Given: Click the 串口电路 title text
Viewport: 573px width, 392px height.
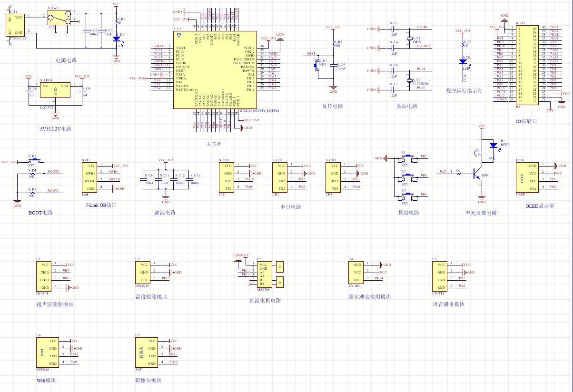Looking at the screenshot, I should 291,207.
